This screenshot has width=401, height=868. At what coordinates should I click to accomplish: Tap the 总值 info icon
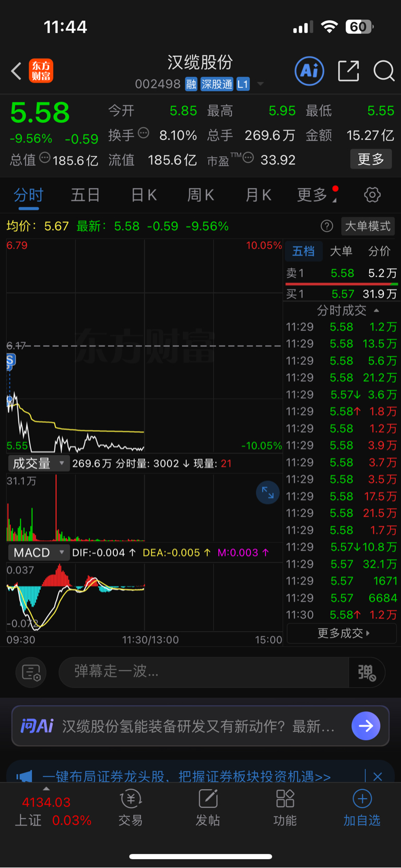click(x=45, y=158)
